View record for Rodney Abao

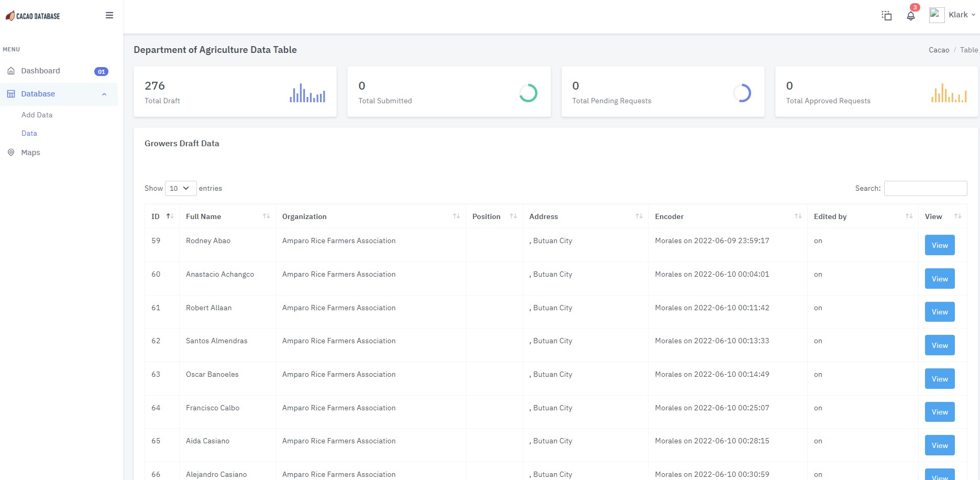(x=940, y=245)
